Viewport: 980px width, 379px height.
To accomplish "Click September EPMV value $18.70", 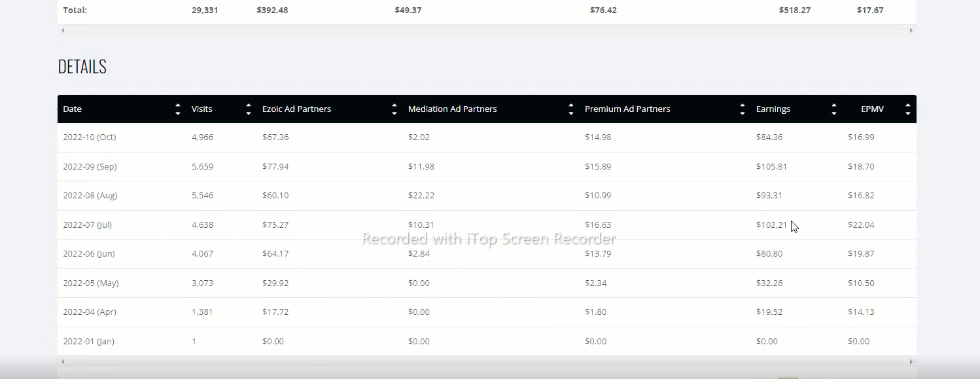I will pyautogui.click(x=861, y=167).
